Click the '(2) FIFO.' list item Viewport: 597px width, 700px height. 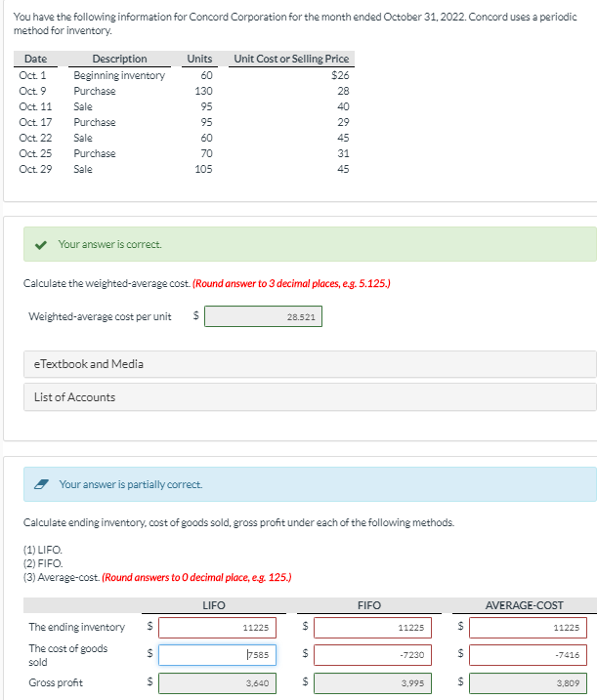[43, 563]
